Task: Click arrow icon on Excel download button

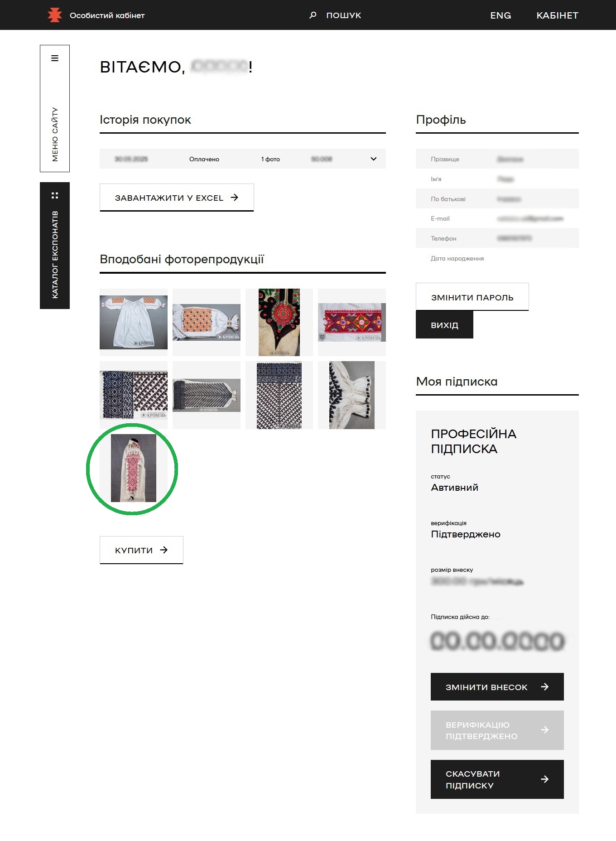Action: [234, 198]
